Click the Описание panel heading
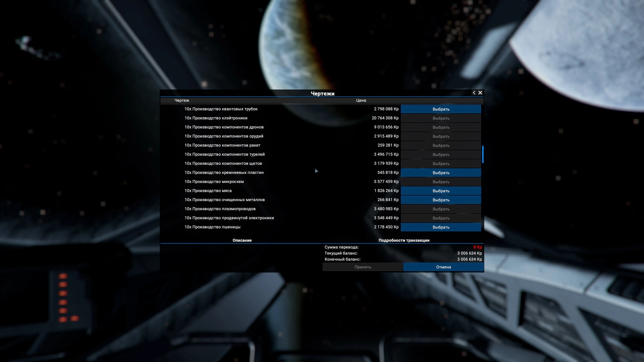This screenshot has width=644, height=362. coord(242,240)
